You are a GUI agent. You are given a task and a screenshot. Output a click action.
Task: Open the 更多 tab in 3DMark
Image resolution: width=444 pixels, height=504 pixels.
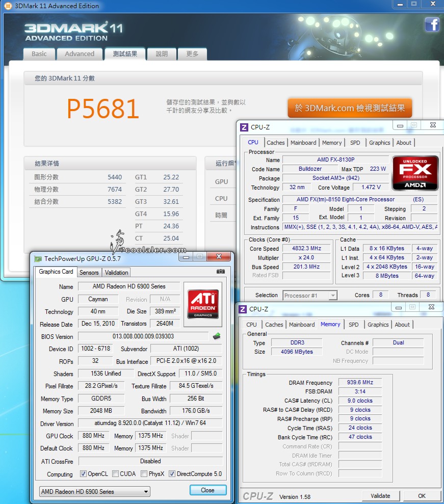[x=192, y=54]
